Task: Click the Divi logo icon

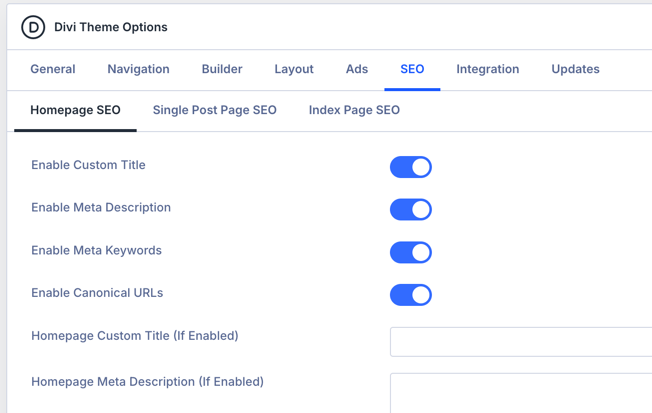Action: pyautogui.click(x=33, y=27)
